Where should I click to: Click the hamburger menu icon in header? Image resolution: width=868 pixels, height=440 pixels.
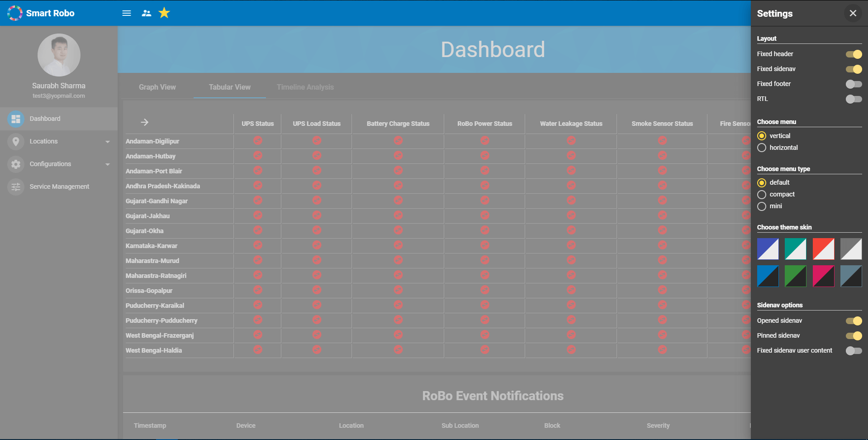127,13
